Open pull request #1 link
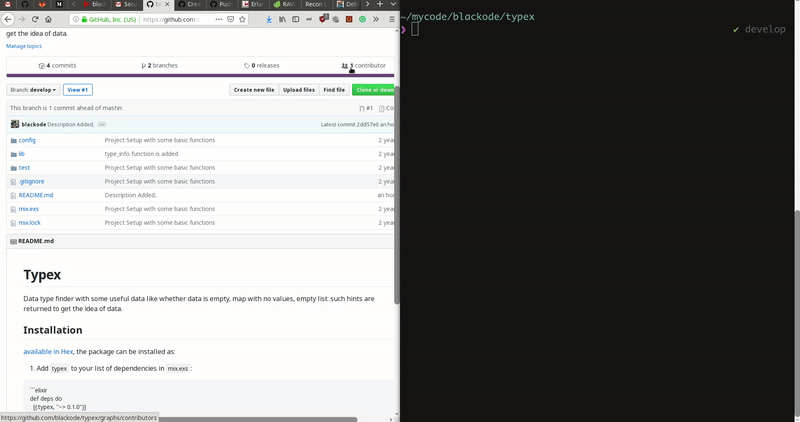 click(366, 108)
